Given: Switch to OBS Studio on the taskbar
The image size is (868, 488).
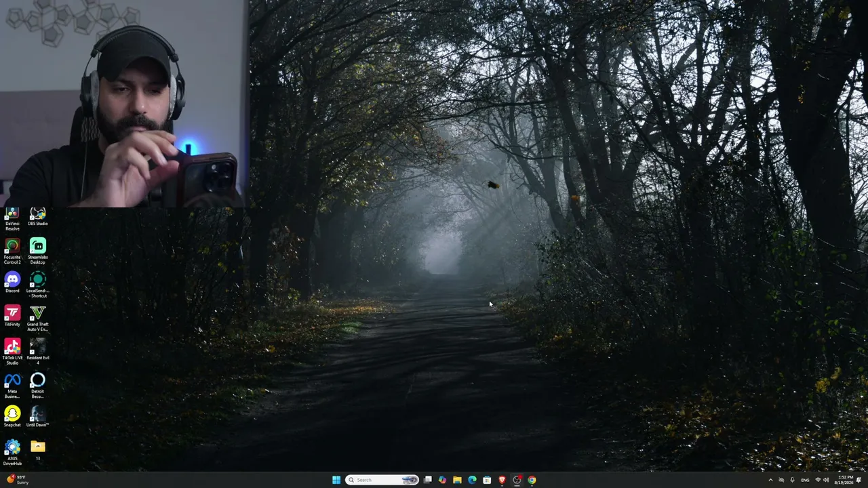Looking at the screenshot, I should point(517,480).
